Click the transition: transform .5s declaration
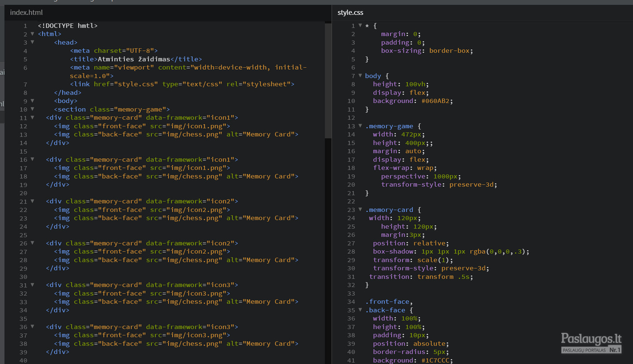The image size is (633, 364). click(421, 276)
